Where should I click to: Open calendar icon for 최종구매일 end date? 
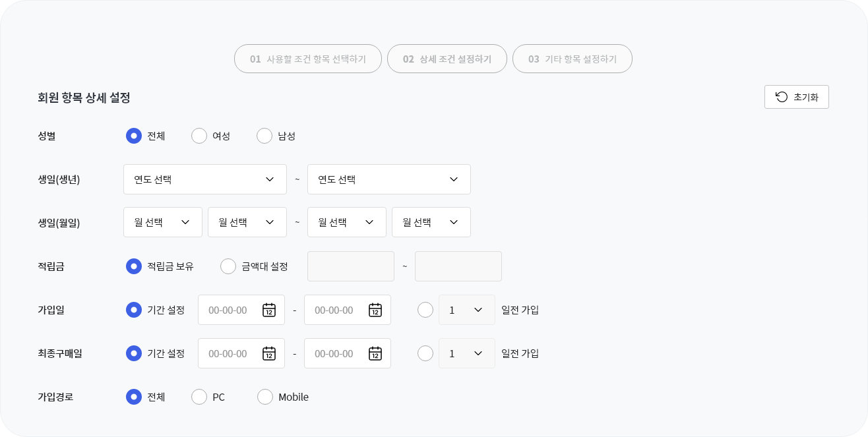[375, 353]
